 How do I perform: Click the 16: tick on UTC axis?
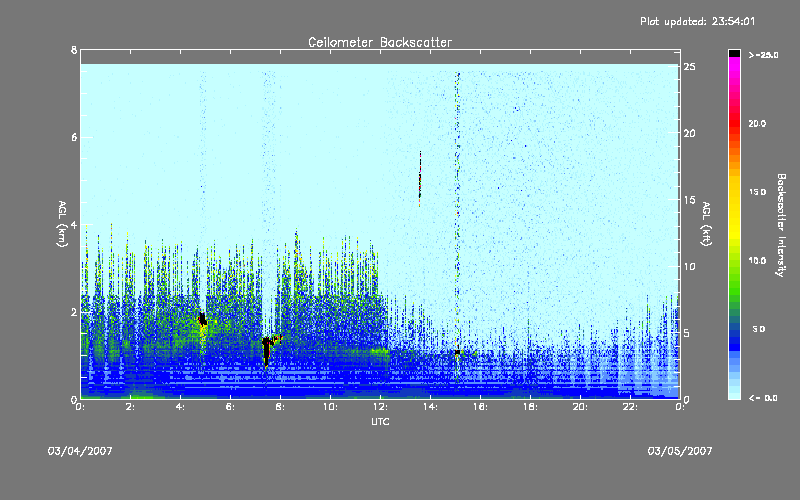tap(480, 407)
